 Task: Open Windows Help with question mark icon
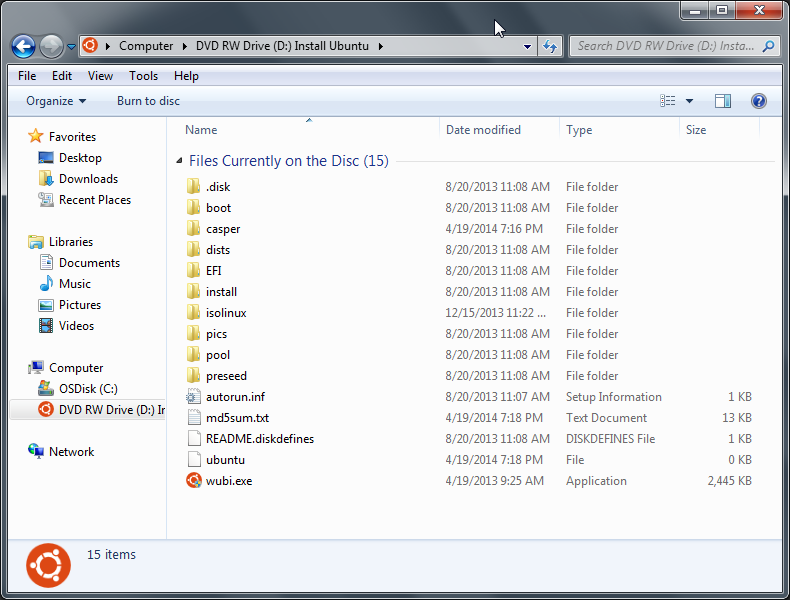(758, 101)
